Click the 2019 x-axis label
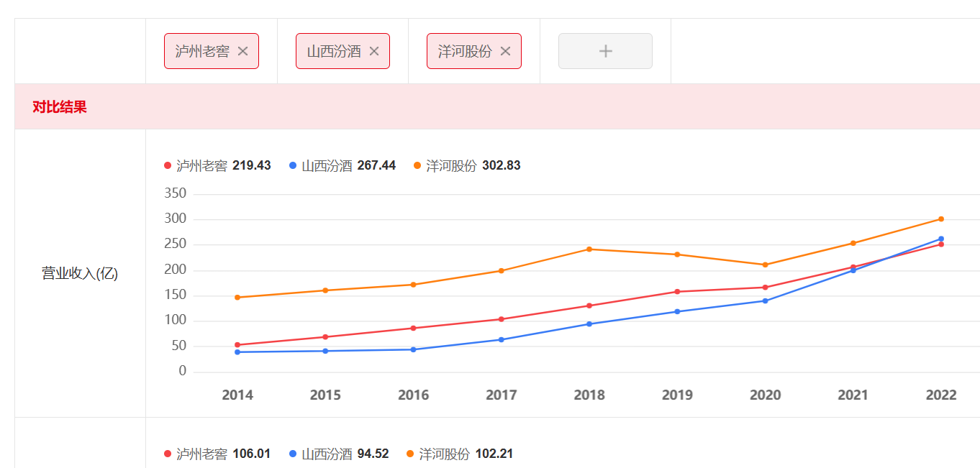 [677, 395]
